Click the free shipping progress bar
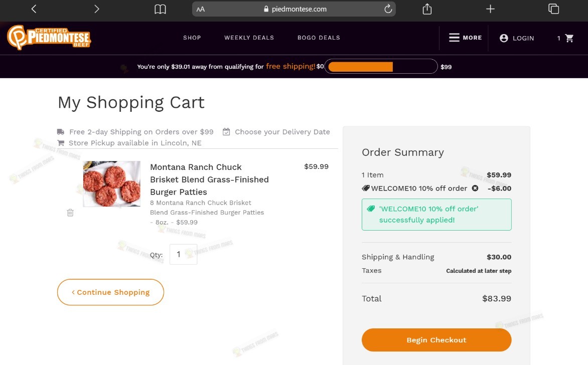Screen dimensions: 588x365 pos(381,66)
